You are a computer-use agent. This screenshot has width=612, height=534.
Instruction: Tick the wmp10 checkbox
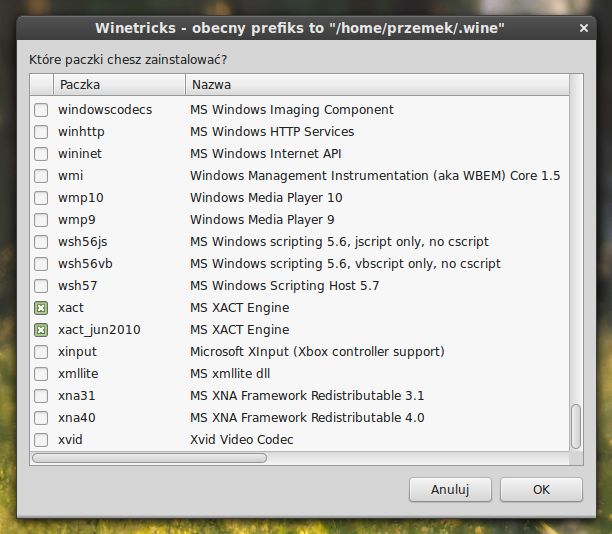[41, 198]
